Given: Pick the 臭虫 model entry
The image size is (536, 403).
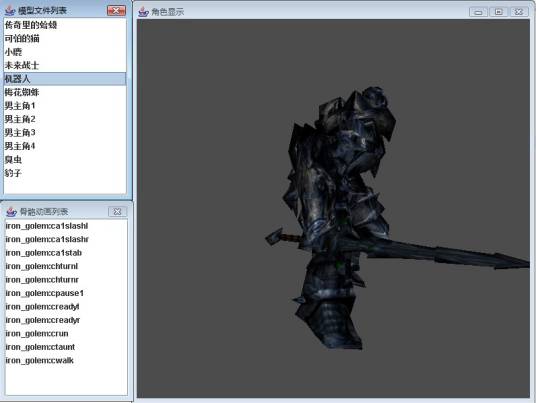Looking at the screenshot, I should pos(65,159).
